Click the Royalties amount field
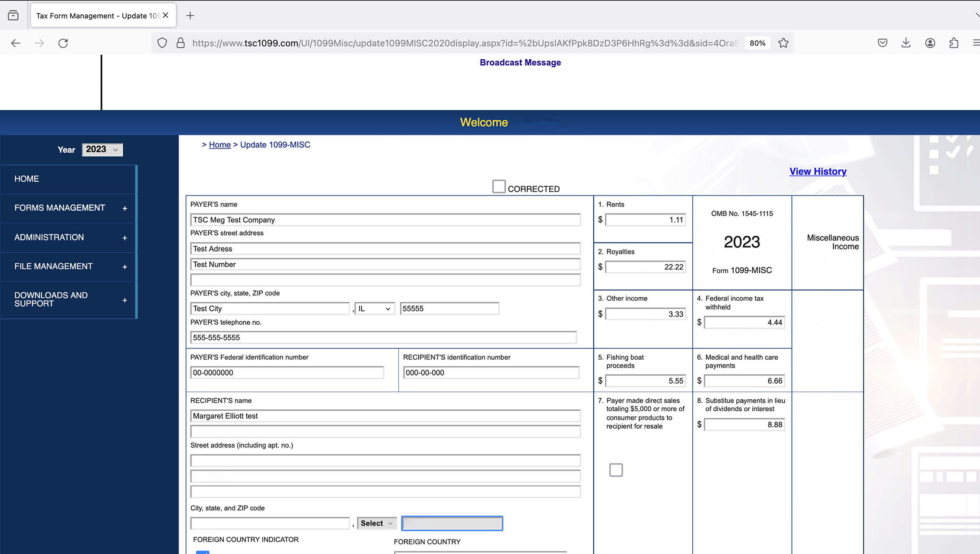The image size is (980, 554). click(x=645, y=267)
